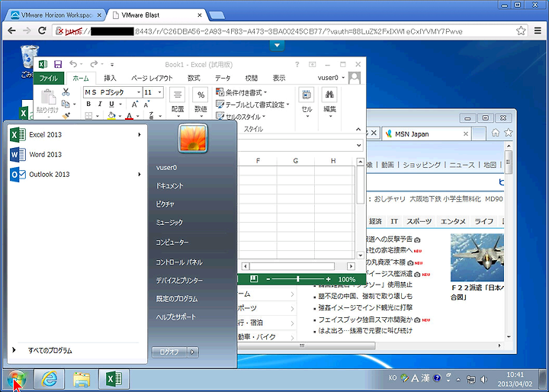This screenshot has height=392, width=549.
Task: Click the ログオフ button
Action: (169, 352)
